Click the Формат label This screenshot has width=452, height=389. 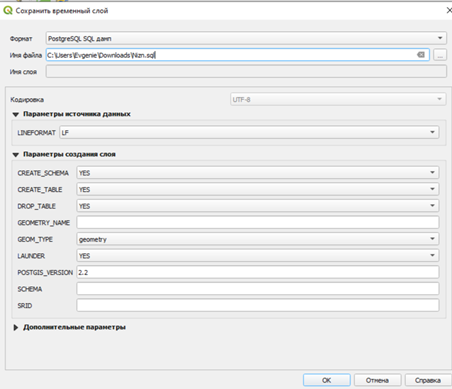coord(21,39)
